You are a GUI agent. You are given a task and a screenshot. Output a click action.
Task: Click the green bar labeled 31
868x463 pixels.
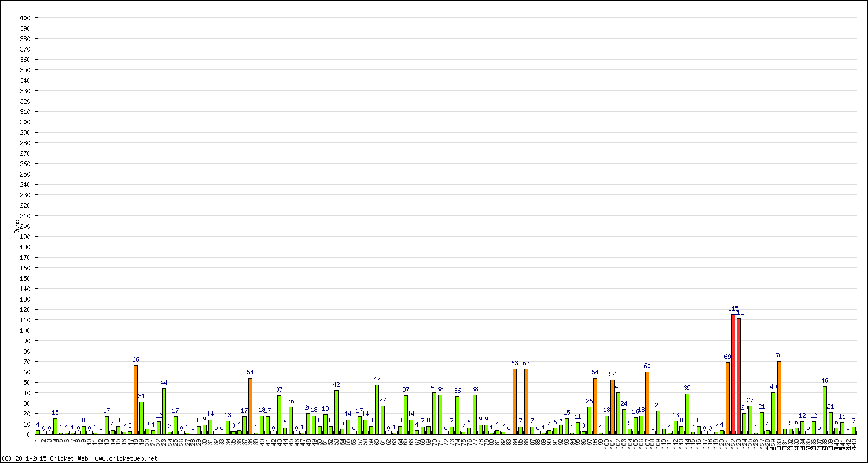tap(142, 418)
